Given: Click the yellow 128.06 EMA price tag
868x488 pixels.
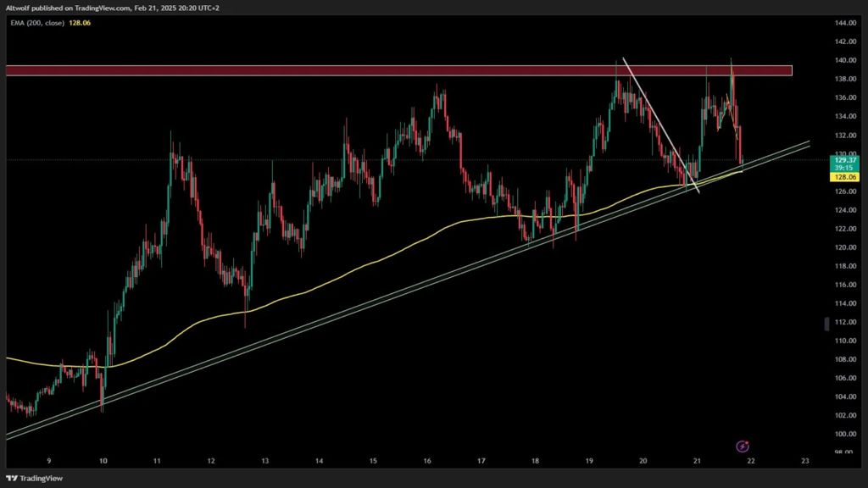Looking at the screenshot, I should (845, 177).
